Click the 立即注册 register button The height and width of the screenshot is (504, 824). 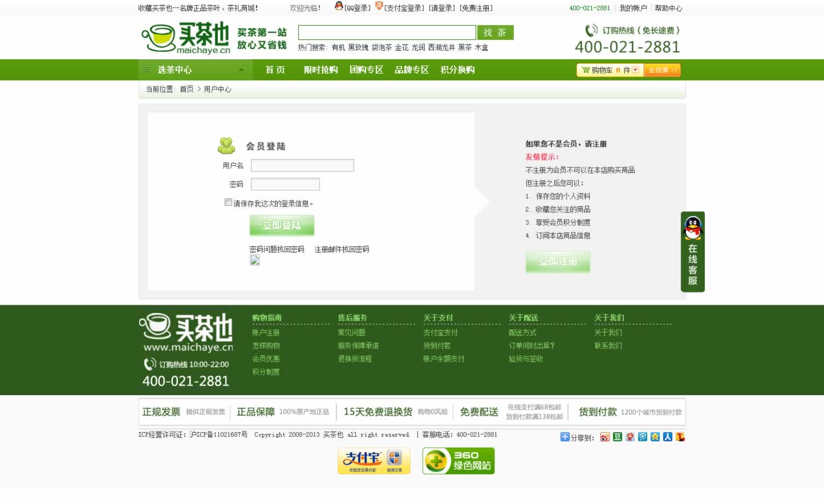click(558, 261)
